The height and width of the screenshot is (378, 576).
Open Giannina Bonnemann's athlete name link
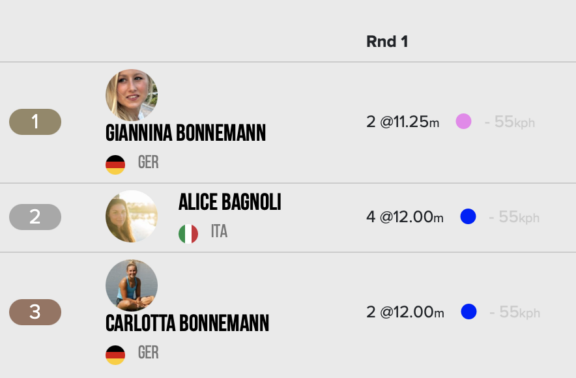tap(186, 133)
